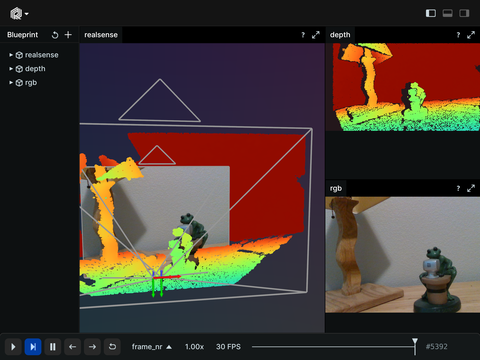The image size is (480, 360).
Task: Maximize the rgb view
Action: (x=471, y=188)
